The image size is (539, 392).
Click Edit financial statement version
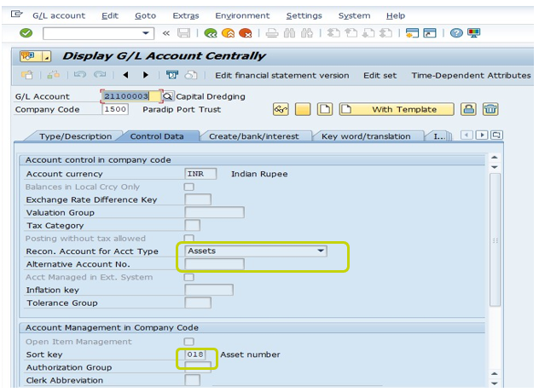tap(282, 76)
